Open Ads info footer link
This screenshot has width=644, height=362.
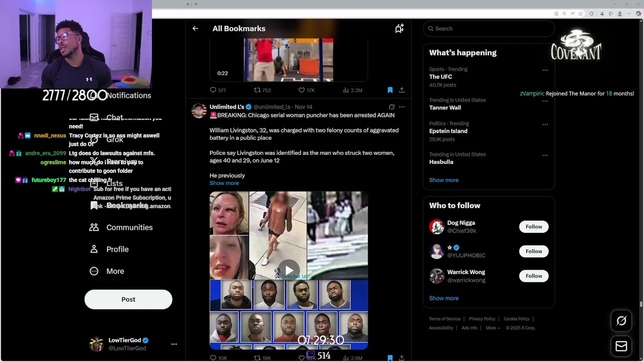click(x=469, y=328)
